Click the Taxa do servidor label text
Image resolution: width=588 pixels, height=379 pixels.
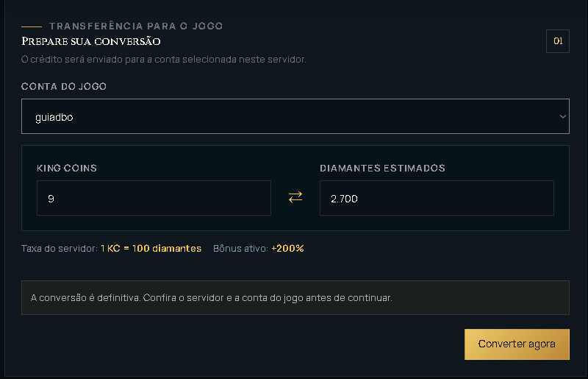click(x=60, y=248)
